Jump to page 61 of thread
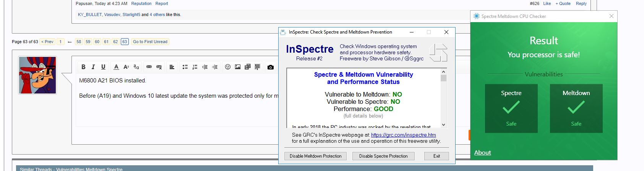Image resolution: width=644 pixels, height=171 pixels. (106, 42)
